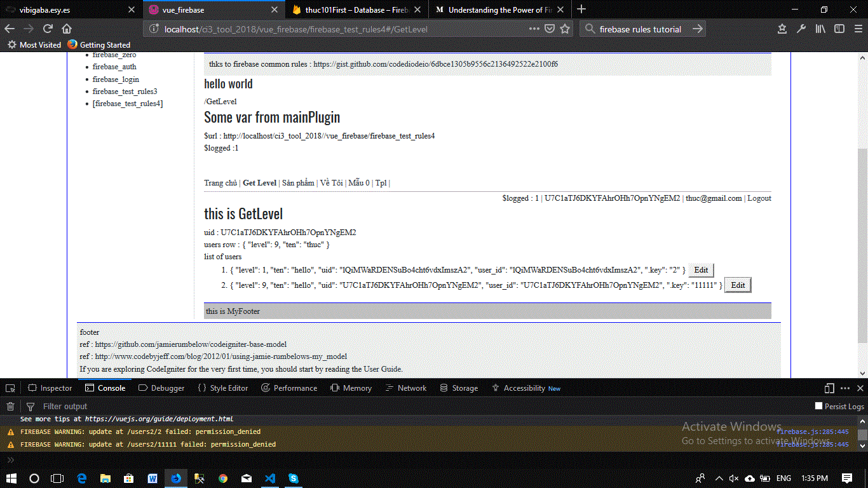The height and width of the screenshot is (488, 868).
Task: Open page actions three-dot menu in address bar
Action: (535, 29)
